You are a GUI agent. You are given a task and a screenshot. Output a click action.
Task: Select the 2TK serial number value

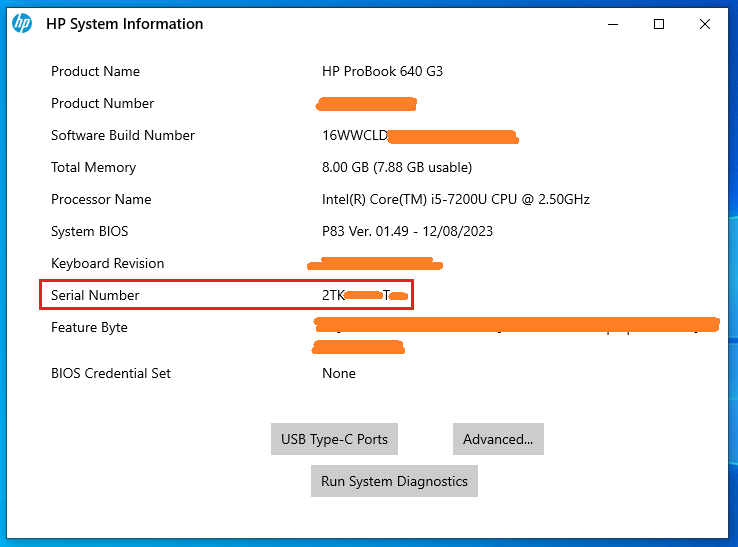tap(365, 295)
